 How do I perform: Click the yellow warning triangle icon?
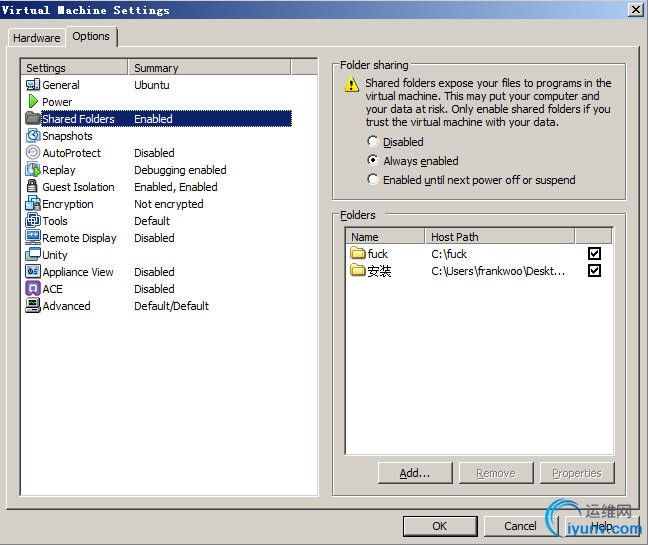(351, 85)
